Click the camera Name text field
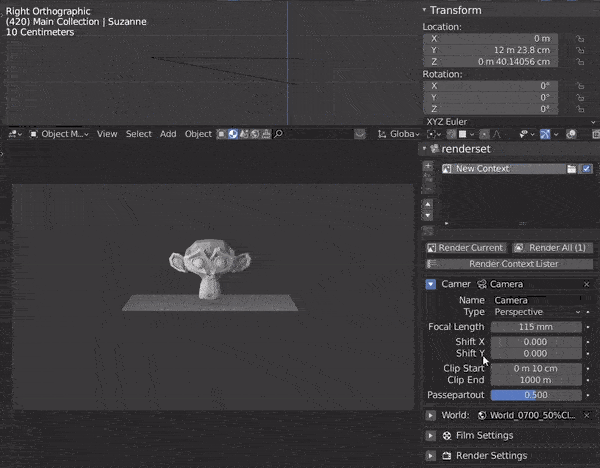The width and height of the screenshot is (600, 468). [x=536, y=300]
